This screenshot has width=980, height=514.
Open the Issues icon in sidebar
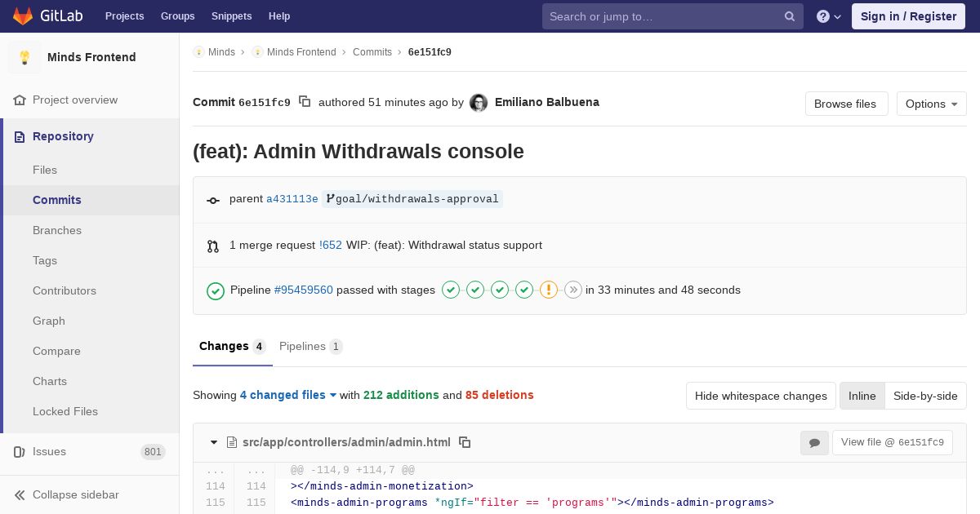[x=20, y=451]
